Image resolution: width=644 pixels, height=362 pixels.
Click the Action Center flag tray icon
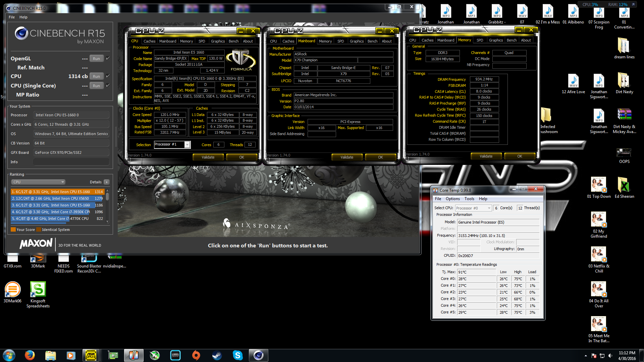click(594, 356)
